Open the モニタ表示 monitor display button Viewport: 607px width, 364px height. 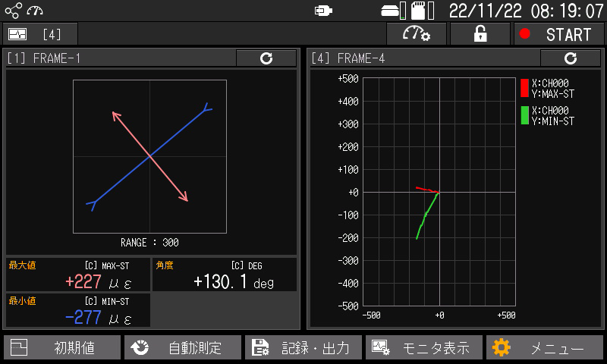coord(424,347)
